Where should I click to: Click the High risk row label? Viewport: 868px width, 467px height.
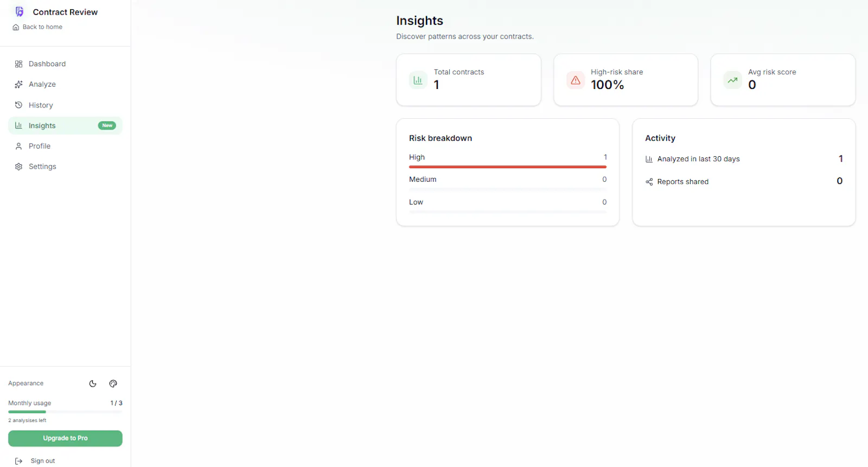(x=417, y=157)
